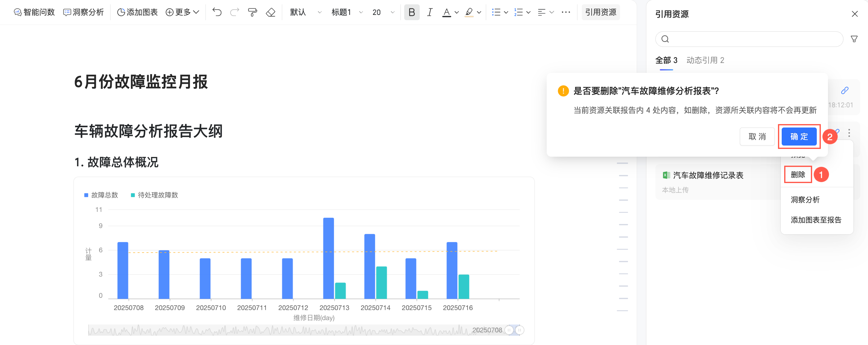Choose 洞察分析 in context menu
Screen dimensions: 868x345
(805, 199)
